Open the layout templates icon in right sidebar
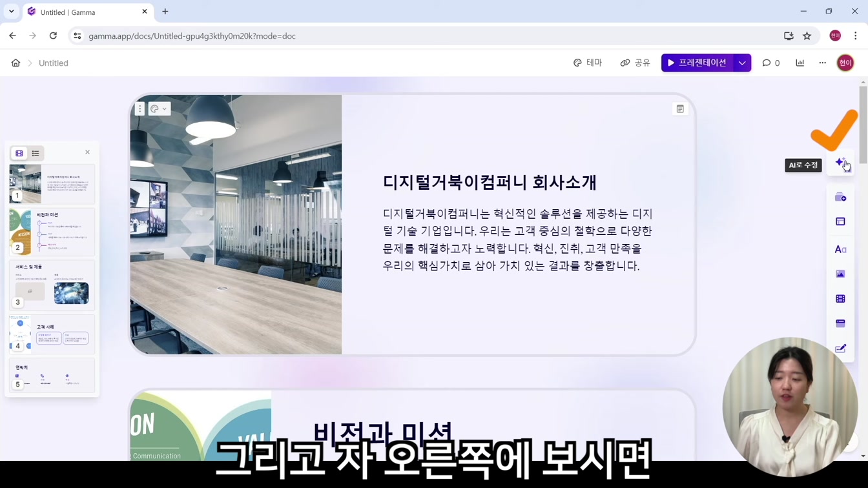The width and height of the screenshot is (868, 488). [x=840, y=221]
